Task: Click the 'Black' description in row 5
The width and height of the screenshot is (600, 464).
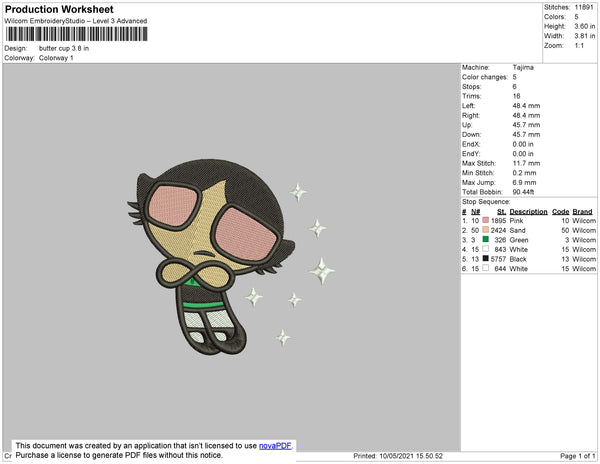Action: pos(518,259)
